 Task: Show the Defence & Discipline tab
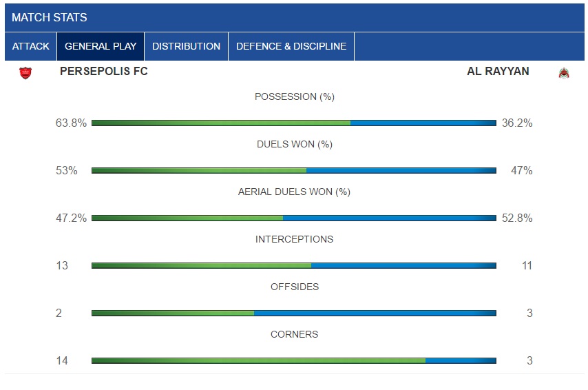click(x=291, y=46)
